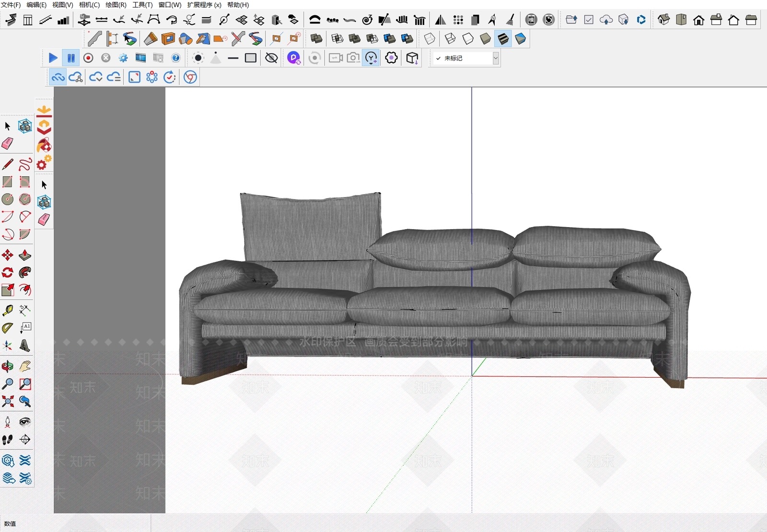
Task: Toggle the crossed-out eye hide icon
Action: tap(271, 58)
